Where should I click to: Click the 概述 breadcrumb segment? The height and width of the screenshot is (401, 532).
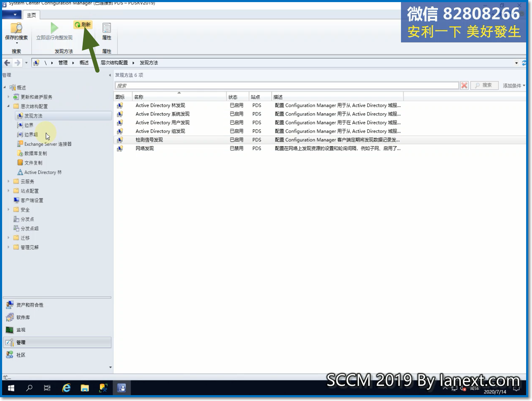pyautogui.click(x=84, y=63)
